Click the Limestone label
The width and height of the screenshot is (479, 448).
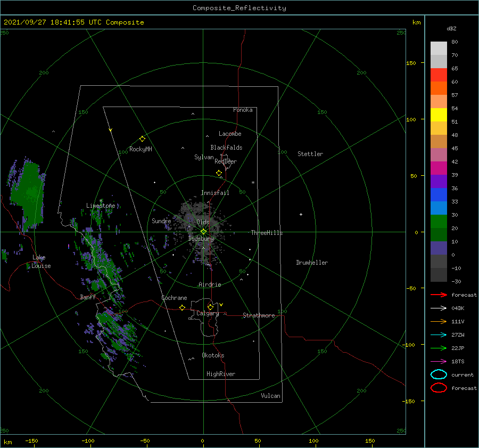pyautogui.click(x=101, y=206)
